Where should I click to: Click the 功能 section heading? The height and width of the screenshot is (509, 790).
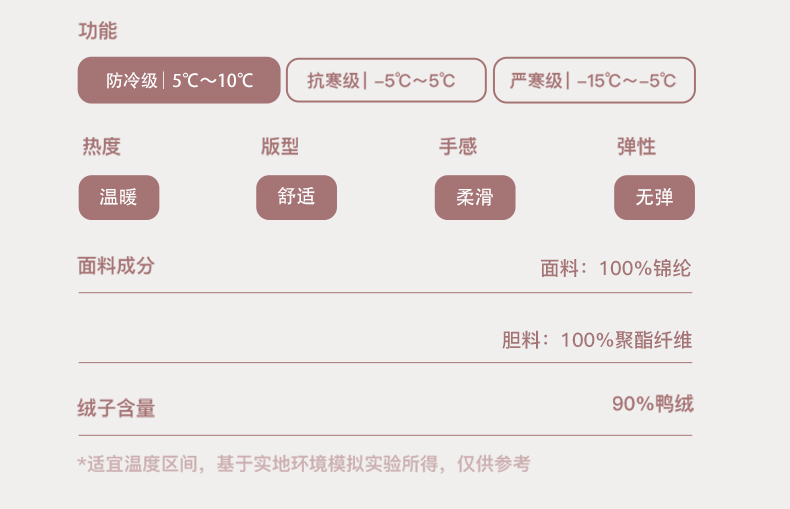click(98, 31)
